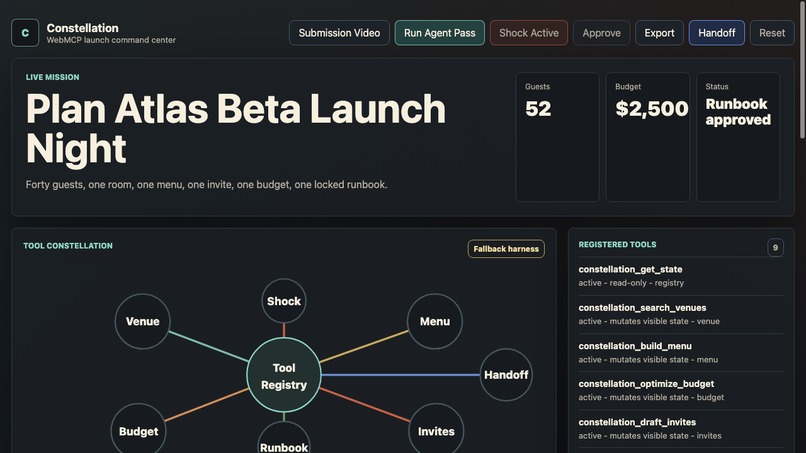Select the Invites node in constellation
The width and height of the screenshot is (806, 453).
(x=436, y=431)
